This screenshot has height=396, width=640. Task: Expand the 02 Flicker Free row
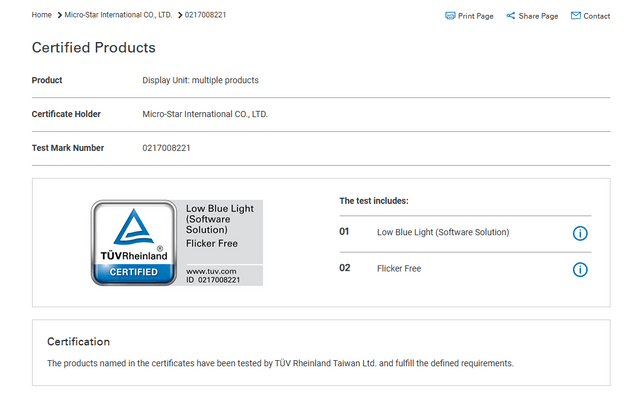click(465, 269)
